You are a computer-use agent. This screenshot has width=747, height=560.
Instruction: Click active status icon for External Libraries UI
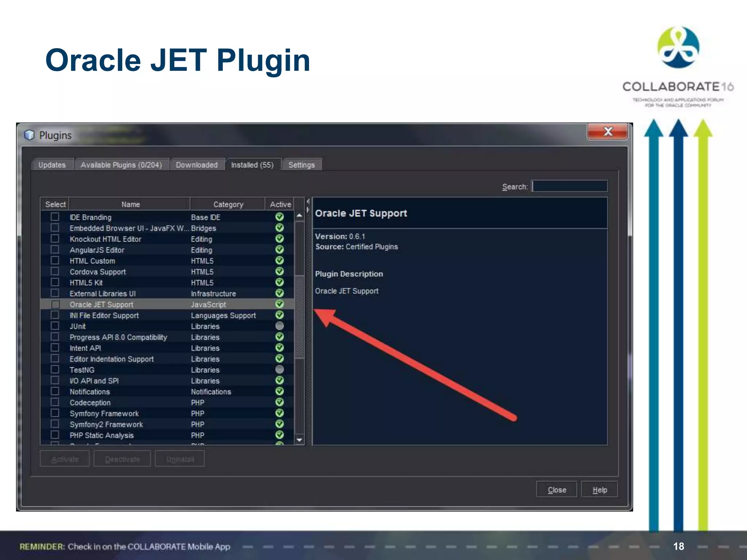tap(279, 293)
